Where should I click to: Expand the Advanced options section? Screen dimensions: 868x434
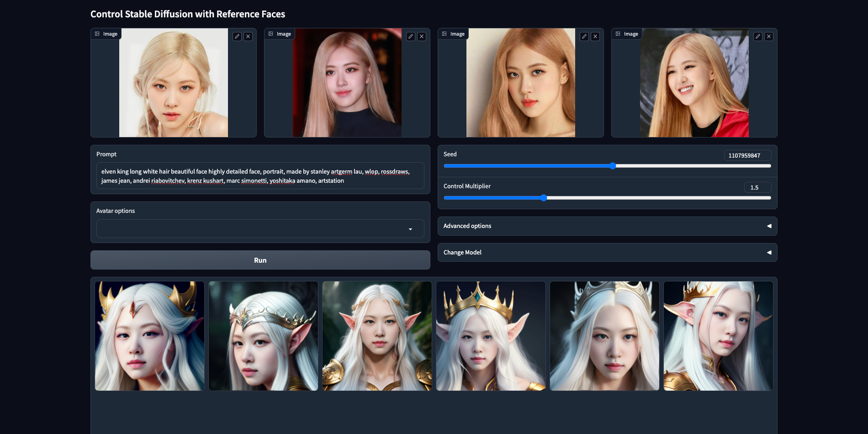(x=607, y=226)
